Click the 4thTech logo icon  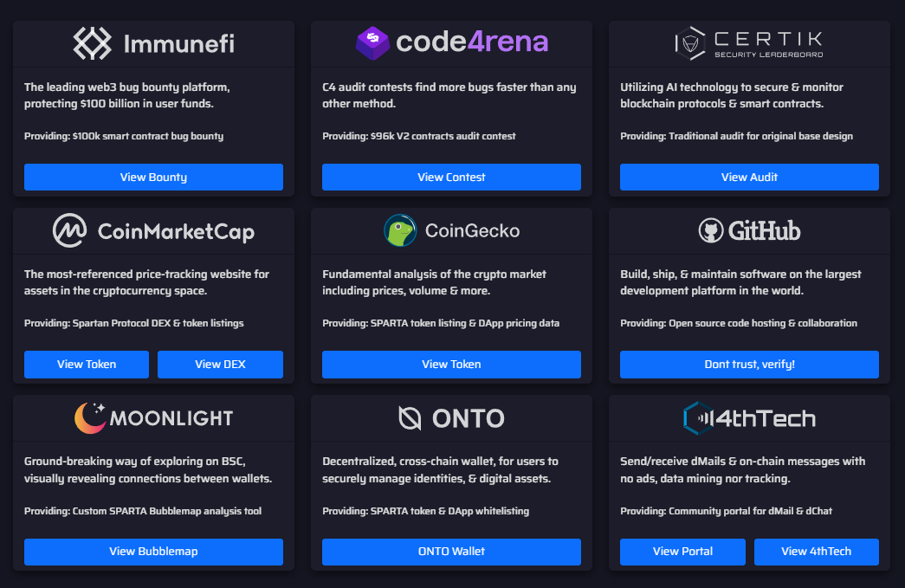point(697,417)
